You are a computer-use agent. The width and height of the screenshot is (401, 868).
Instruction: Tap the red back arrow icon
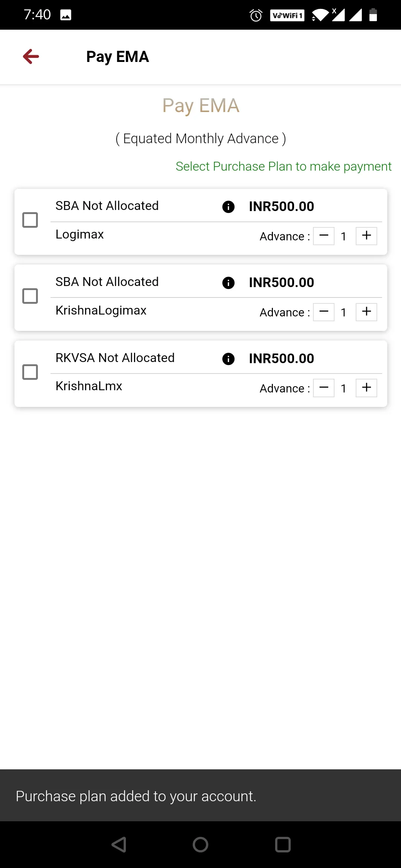[x=31, y=56]
